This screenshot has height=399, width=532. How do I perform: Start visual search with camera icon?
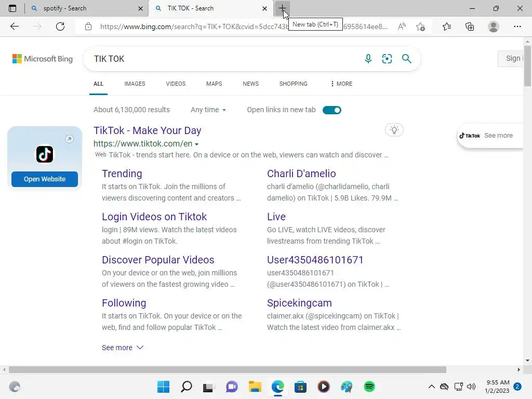[x=387, y=59]
